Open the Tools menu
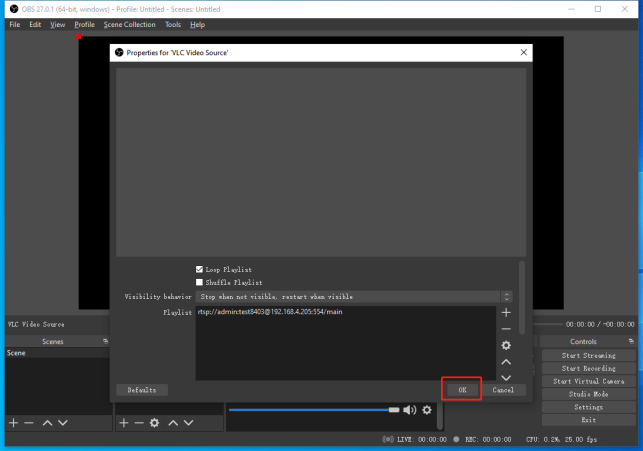Viewport: 643px width, 451px height. point(173,24)
